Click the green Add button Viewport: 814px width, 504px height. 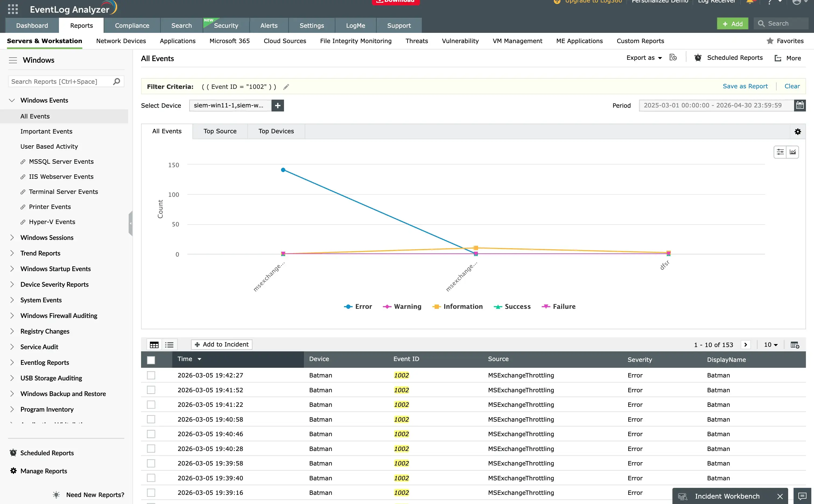(732, 24)
